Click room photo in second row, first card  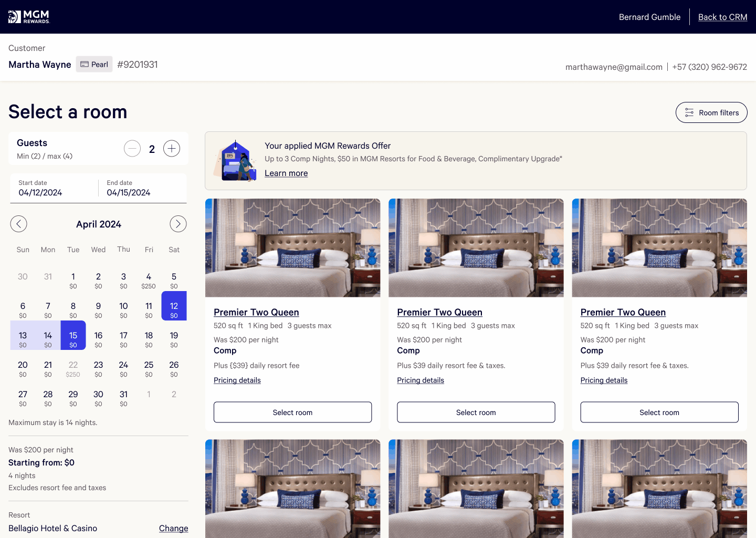click(292, 489)
